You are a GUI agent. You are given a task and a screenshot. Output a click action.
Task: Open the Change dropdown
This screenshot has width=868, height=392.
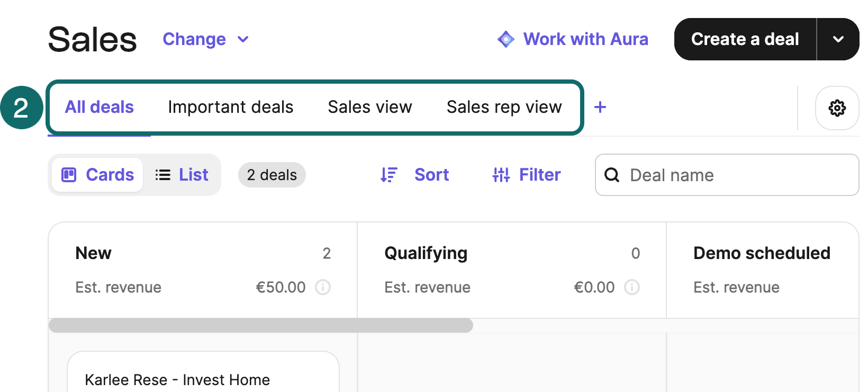pyautogui.click(x=206, y=39)
